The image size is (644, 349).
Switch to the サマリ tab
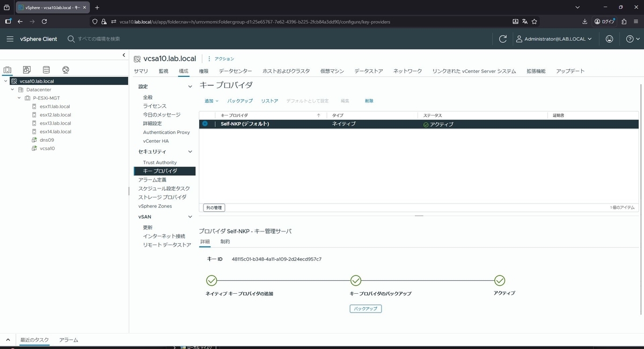click(x=141, y=71)
